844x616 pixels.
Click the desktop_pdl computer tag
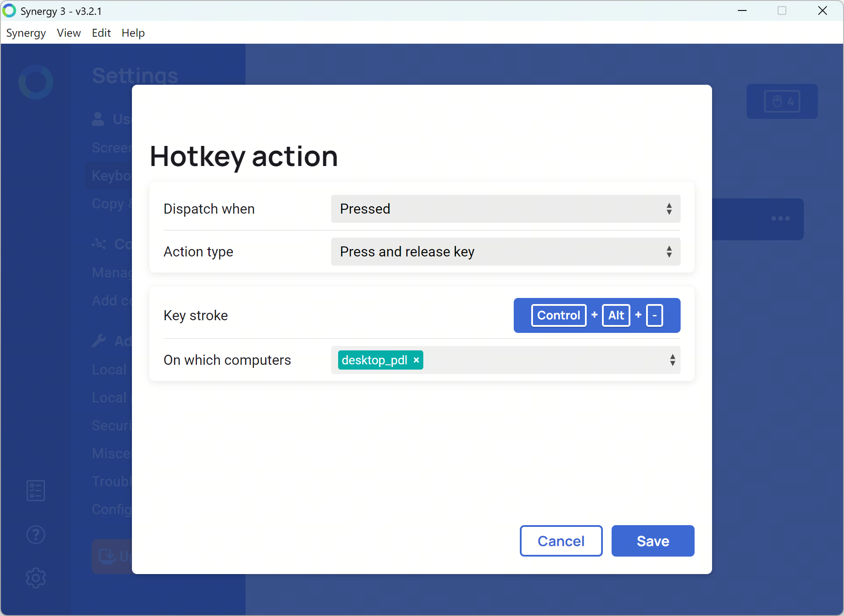[x=374, y=360]
